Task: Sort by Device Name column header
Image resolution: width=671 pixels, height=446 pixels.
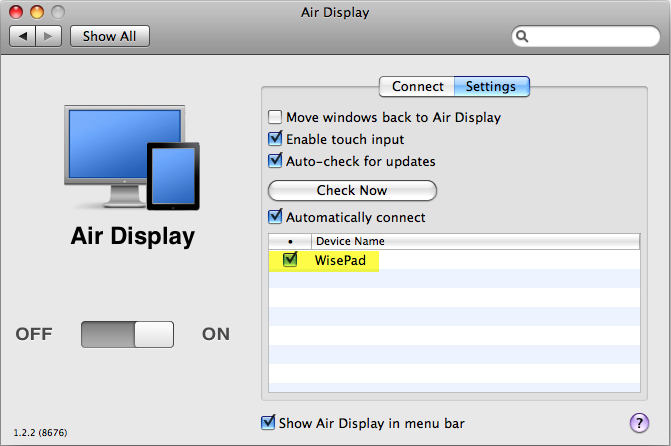Action: 475,241
